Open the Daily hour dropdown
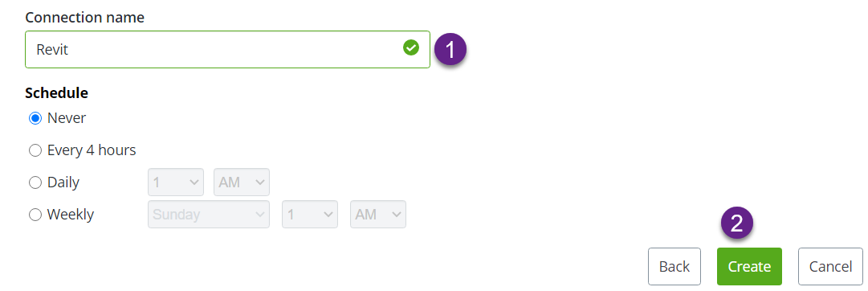Viewport: 868px width, 291px height. (x=176, y=182)
